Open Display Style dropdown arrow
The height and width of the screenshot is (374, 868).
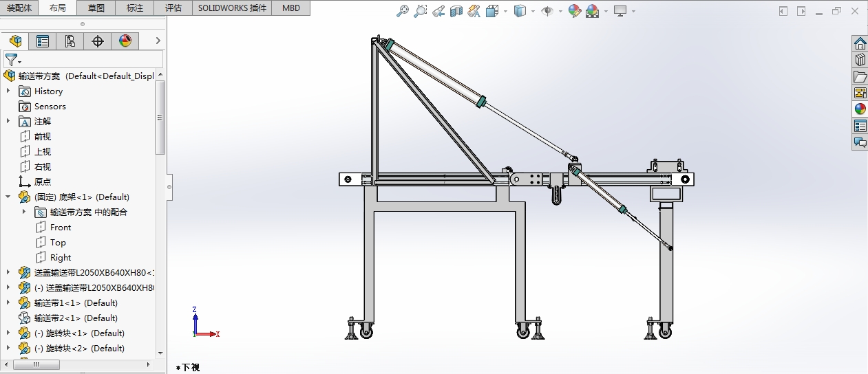click(x=533, y=12)
